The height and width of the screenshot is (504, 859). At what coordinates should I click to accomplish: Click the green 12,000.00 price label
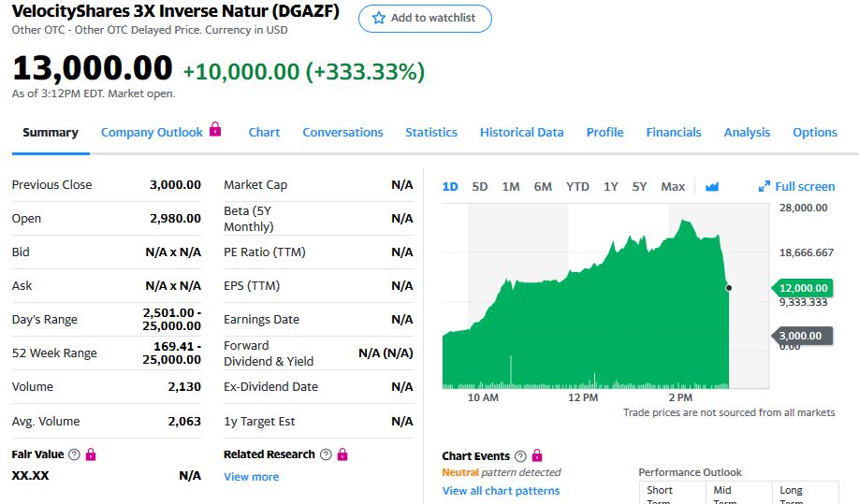pos(803,288)
